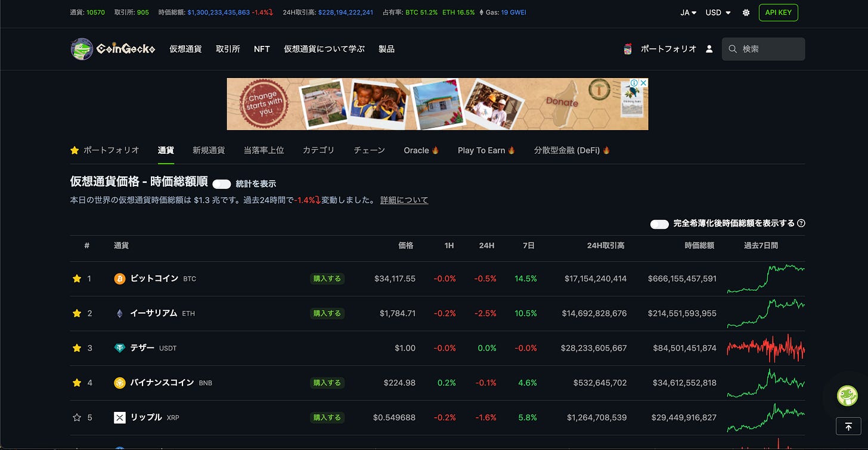
Task: Click the search magnifier icon
Action: coord(733,49)
